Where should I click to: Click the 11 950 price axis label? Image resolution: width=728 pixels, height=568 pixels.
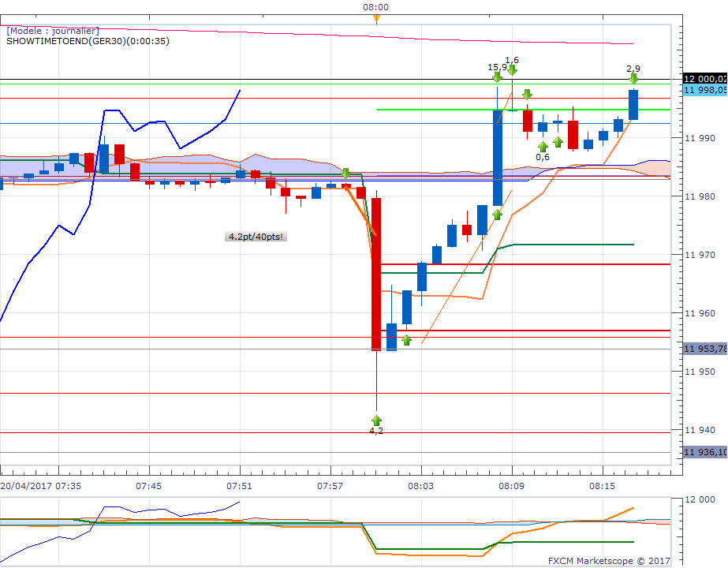point(700,372)
